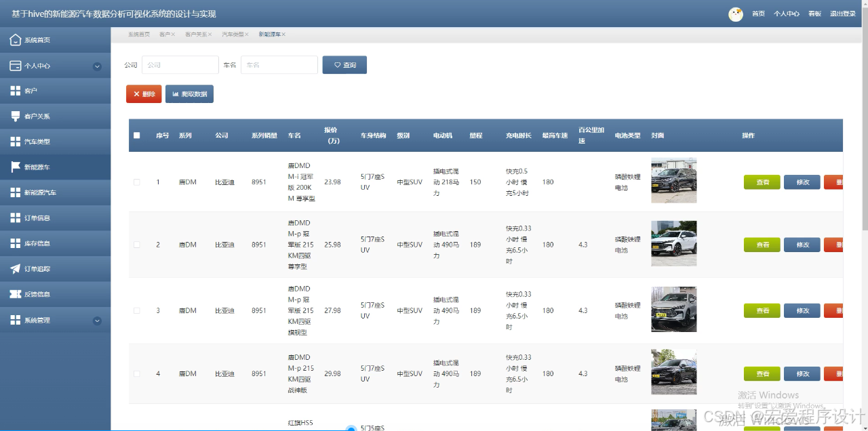Screen dimensions: 868x431
Task: Click the 个人中心 card icon in sidebar
Action: [x=15, y=66]
